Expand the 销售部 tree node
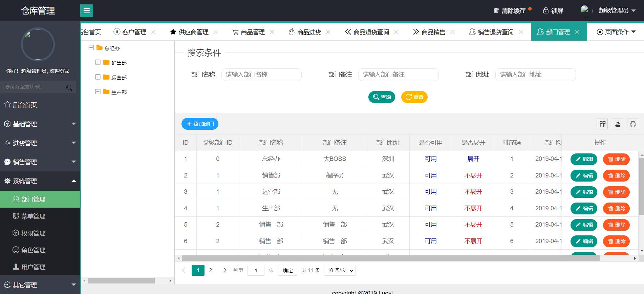The width and height of the screenshot is (644, 294). 98,62
